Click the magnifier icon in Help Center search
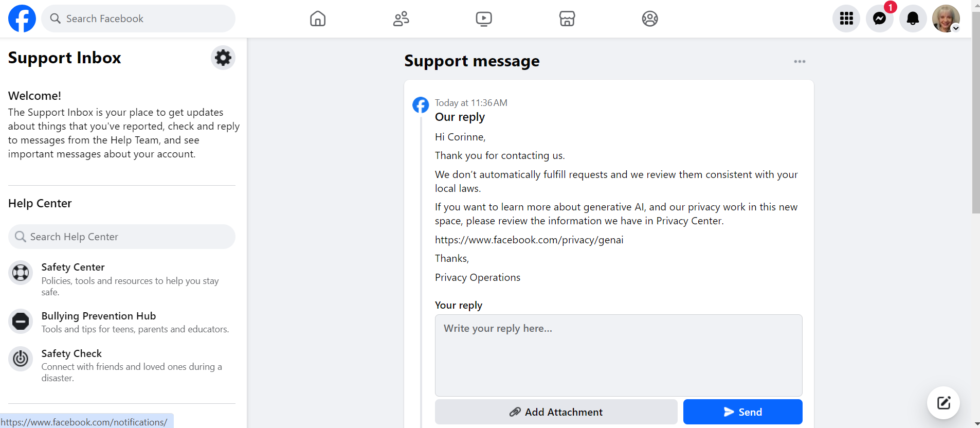 21,237
